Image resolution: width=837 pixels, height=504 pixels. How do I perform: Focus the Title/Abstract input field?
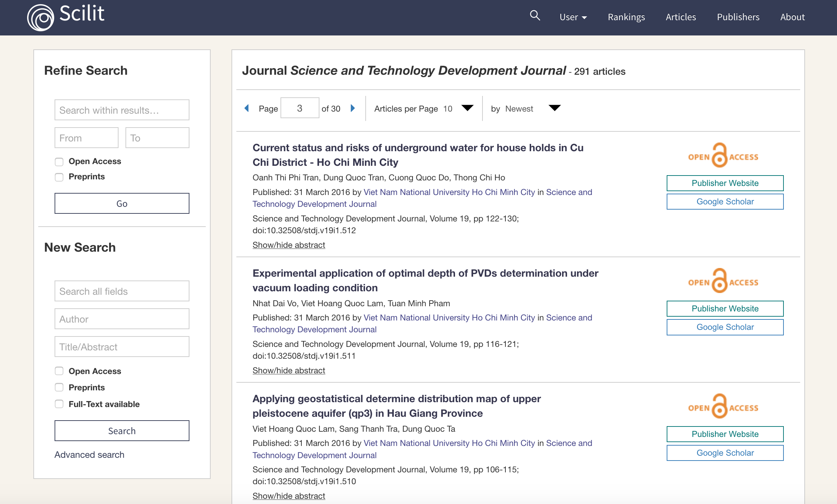[x=122, y=347]
